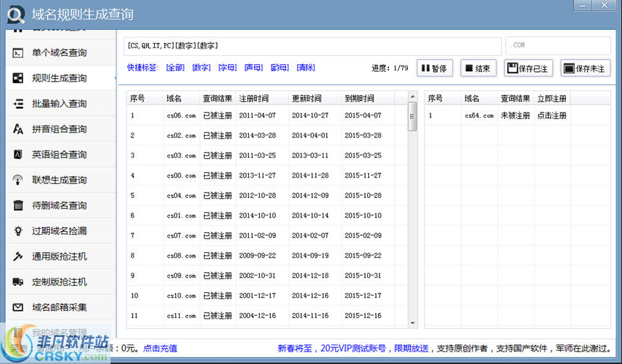Open the 单个域名查询 sidebar icon
The height and width of the screenshot is (364, 622).
click(x=19, y=52)
